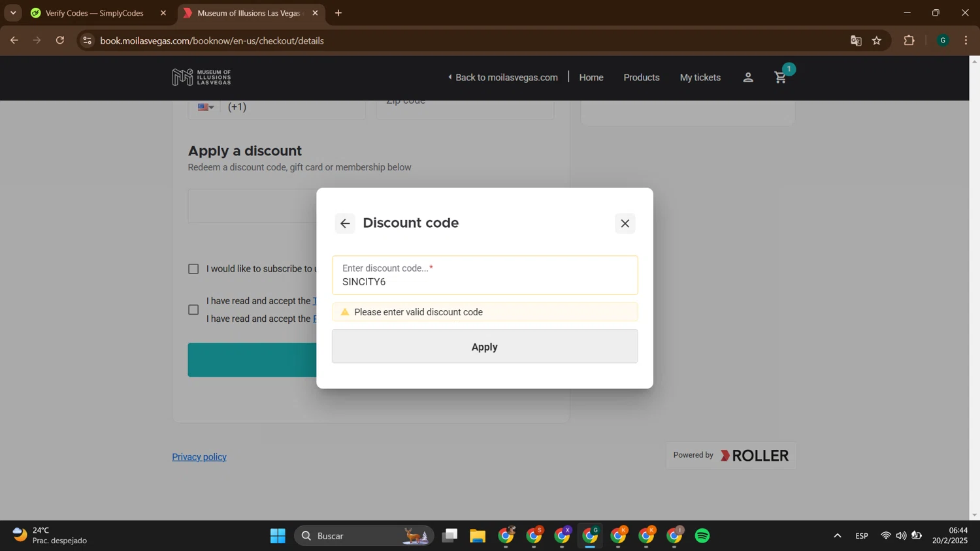Screen dimensions: 980x551
Task: Click the Powered by ROLLER badge
Action: [731, 456]
